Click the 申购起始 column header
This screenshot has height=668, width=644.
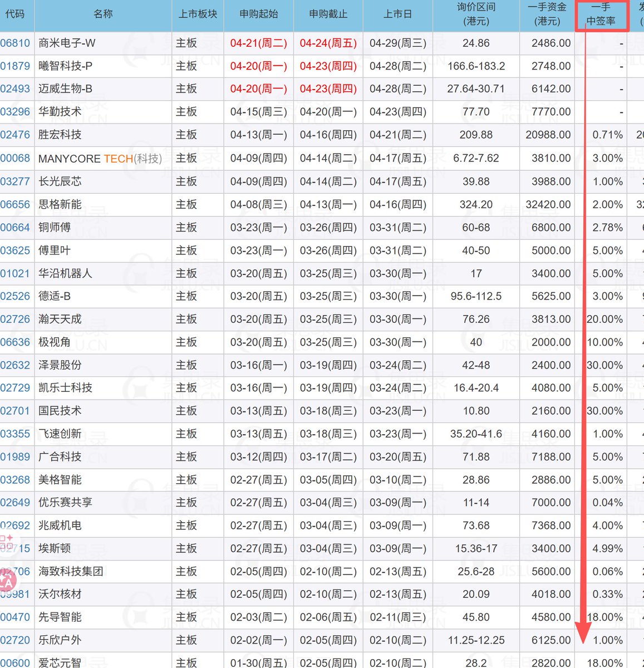tap(258, 15)
